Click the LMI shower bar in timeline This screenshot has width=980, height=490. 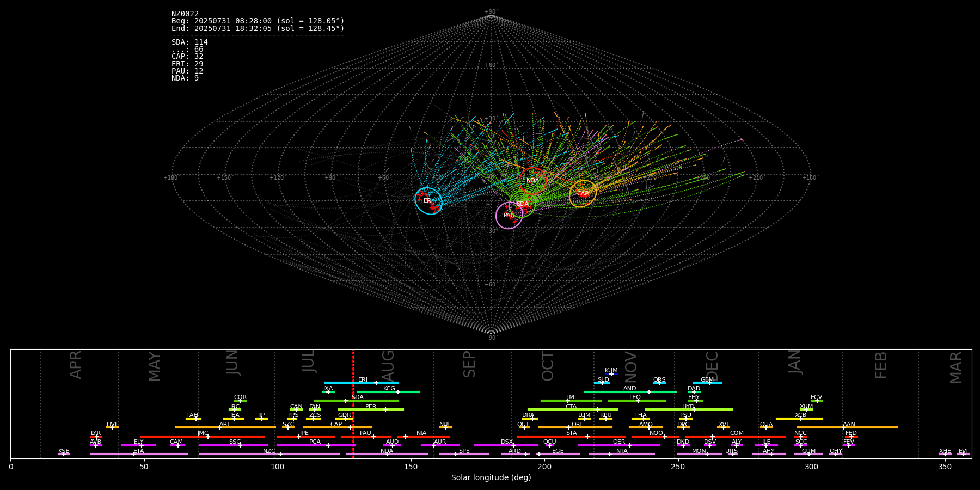(571, 401)
